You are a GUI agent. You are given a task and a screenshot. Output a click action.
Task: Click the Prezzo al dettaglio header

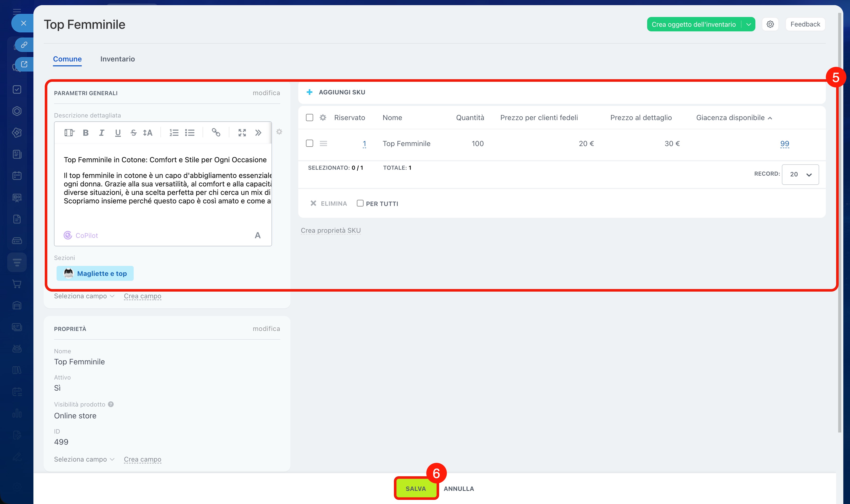[641, 118]
